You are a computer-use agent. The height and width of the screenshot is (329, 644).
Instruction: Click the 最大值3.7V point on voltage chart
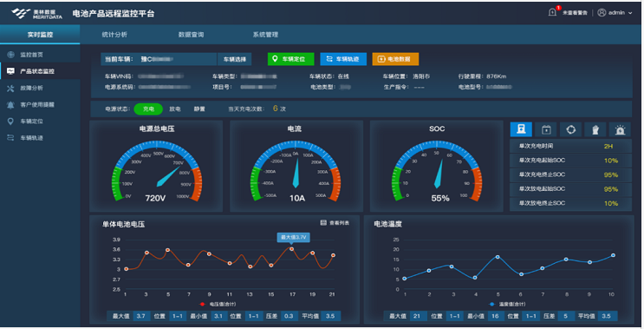coord(291,249)
